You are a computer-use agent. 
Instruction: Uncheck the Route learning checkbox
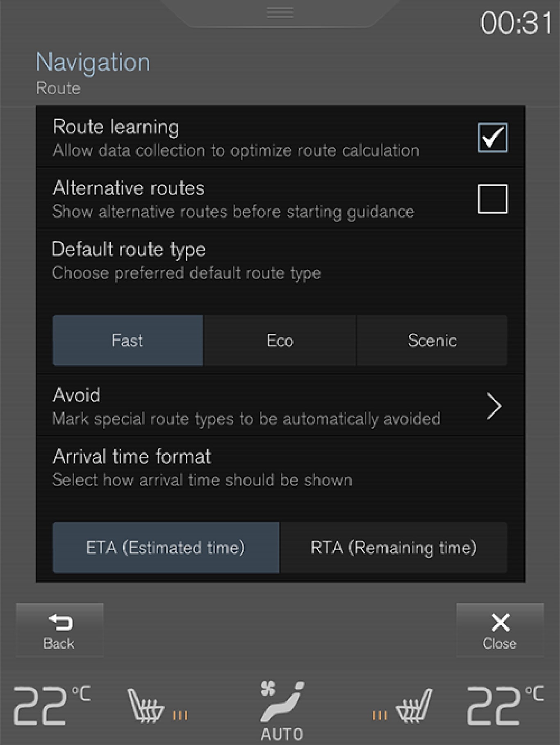pos(492,138)
